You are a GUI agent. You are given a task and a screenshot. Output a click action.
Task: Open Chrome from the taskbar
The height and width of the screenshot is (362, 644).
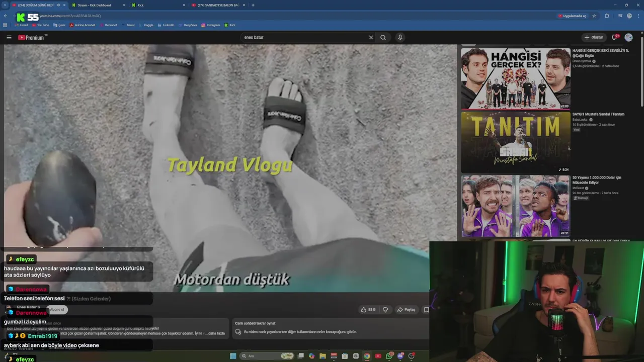coord(367,356)
